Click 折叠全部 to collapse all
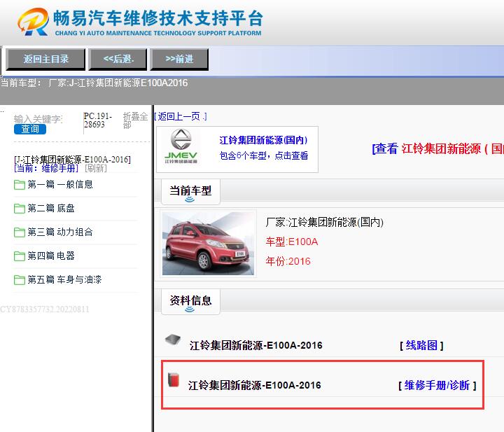The image size is (504, 432). 135,120
